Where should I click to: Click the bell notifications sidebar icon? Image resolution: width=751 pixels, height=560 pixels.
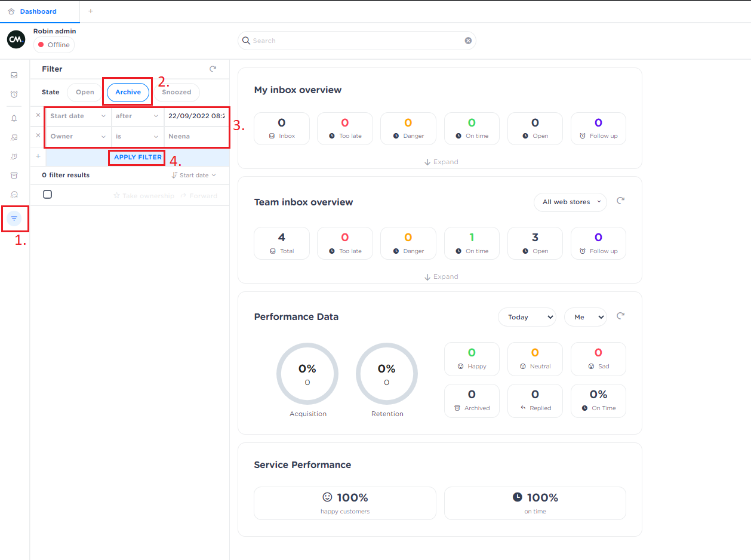(14, 118)
